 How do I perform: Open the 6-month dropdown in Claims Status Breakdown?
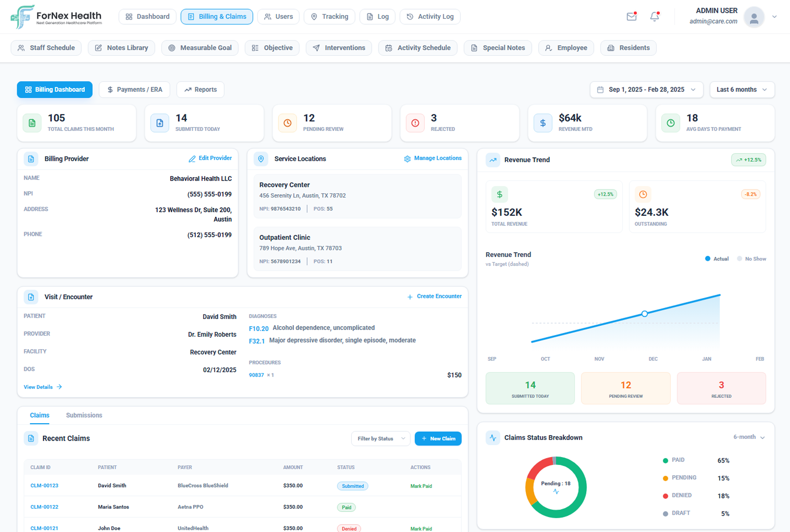(748, 437)
